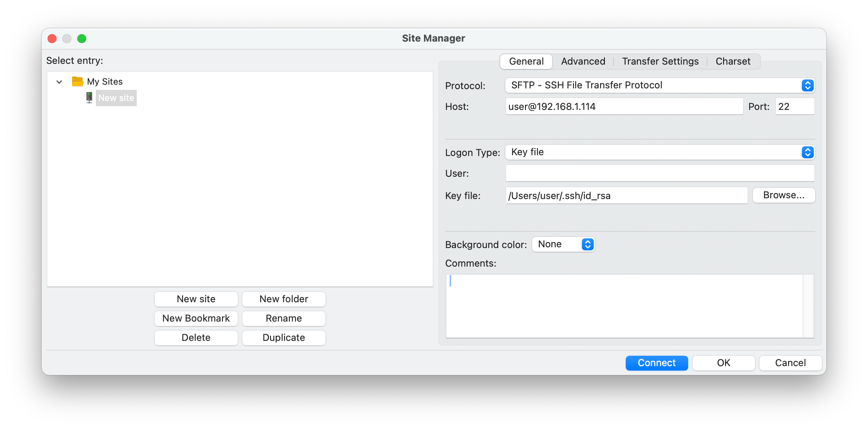Click the server icon beside New site
Image resolution: width=868 pixels, height=430 pixels.
pyautogui.click(x=89, y=98)
